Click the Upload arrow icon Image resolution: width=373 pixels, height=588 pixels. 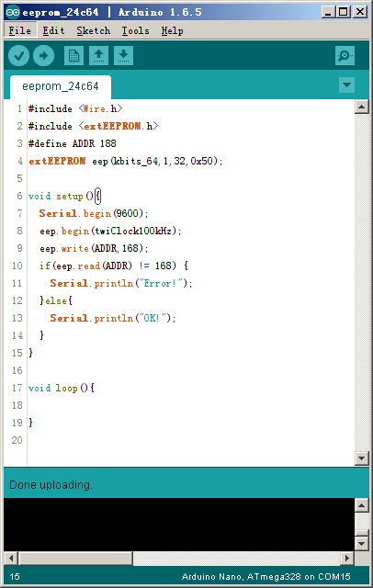coord(43,56)
